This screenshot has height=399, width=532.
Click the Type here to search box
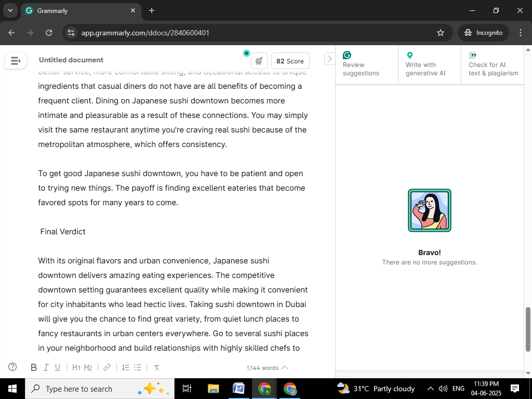[x=100, y=389]
